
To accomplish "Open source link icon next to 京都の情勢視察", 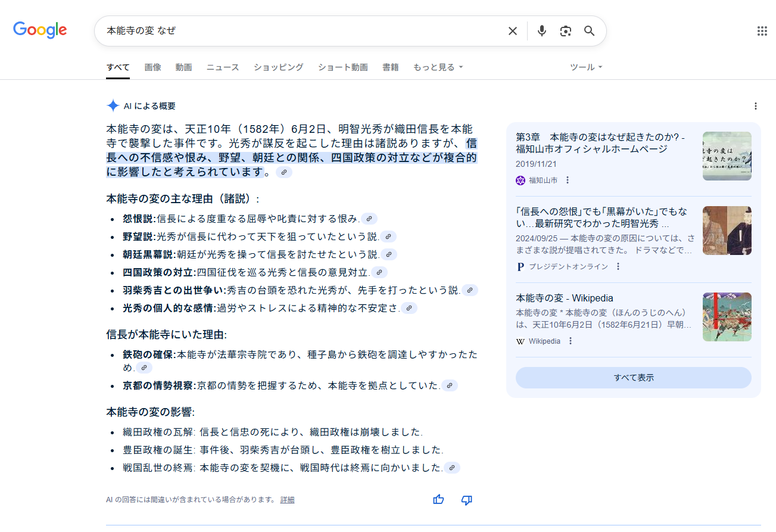I will pyautogui.click(x=450, y=385).
